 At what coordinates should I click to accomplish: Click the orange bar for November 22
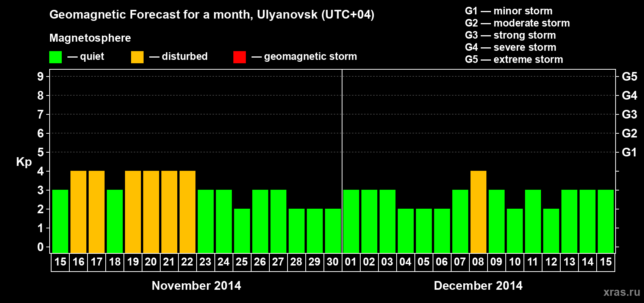[188, 212]
